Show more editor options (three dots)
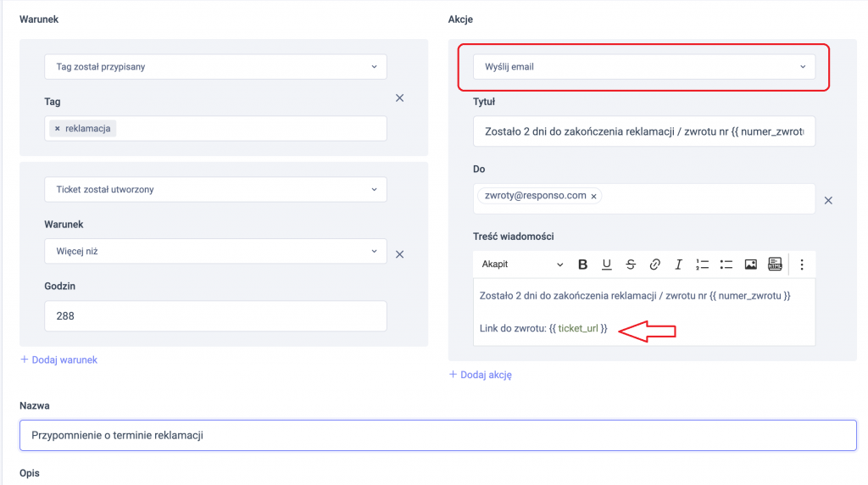The width and height of the screenshot is (868, 485). (x=802, y=265)
